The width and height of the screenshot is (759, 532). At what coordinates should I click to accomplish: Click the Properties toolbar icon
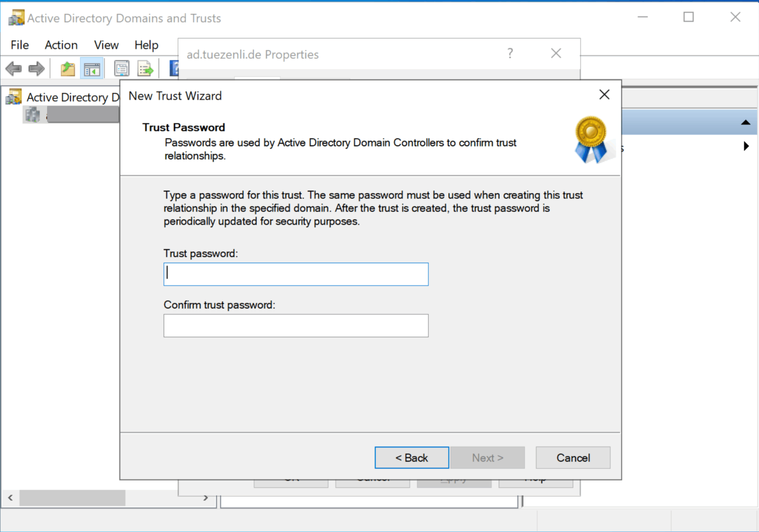tap(122, 69)
